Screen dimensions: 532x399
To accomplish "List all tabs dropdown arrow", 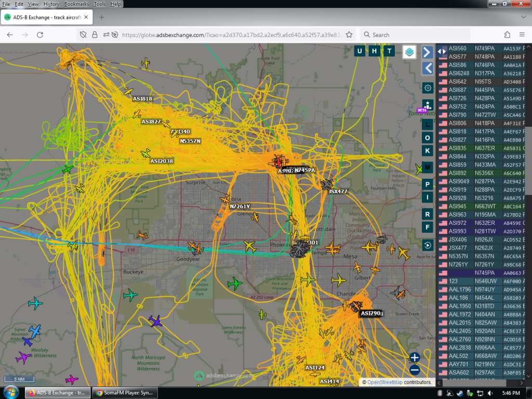I will point(523,17).
